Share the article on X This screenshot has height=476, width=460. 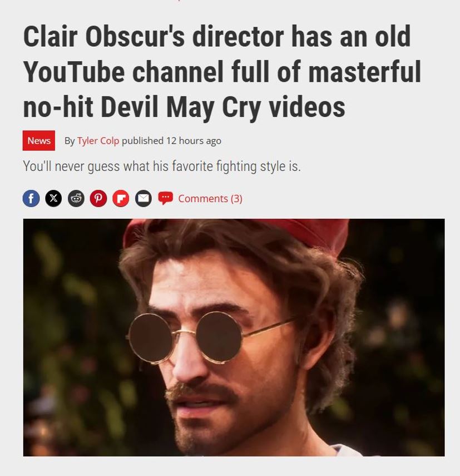pos(53,199)
